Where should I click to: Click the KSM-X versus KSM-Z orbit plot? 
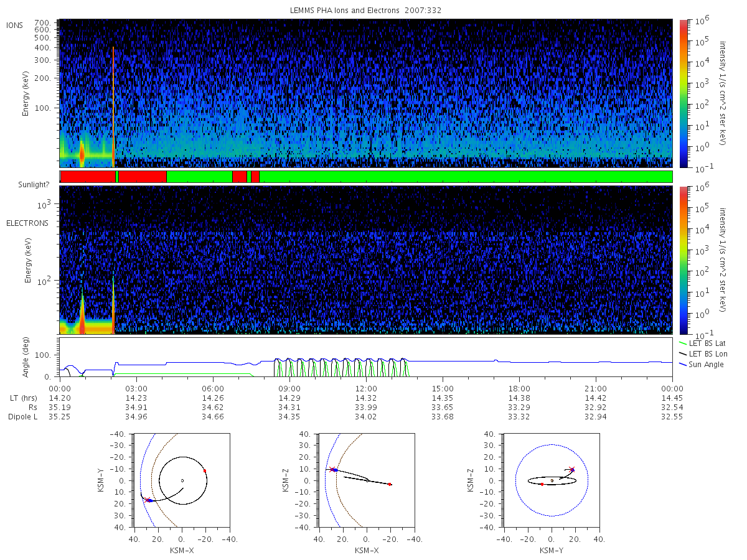(366, 480)
